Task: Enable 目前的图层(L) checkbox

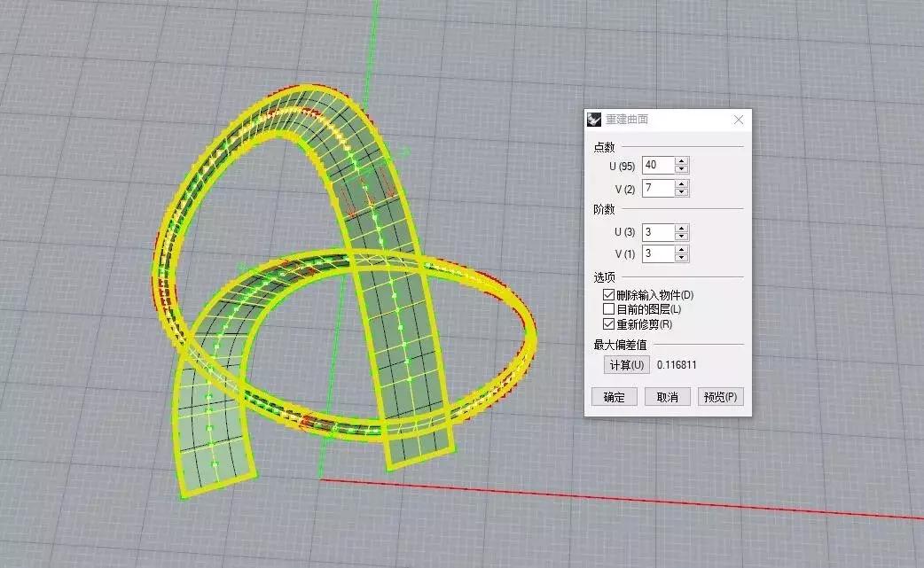Action: [x=608, y=309]
